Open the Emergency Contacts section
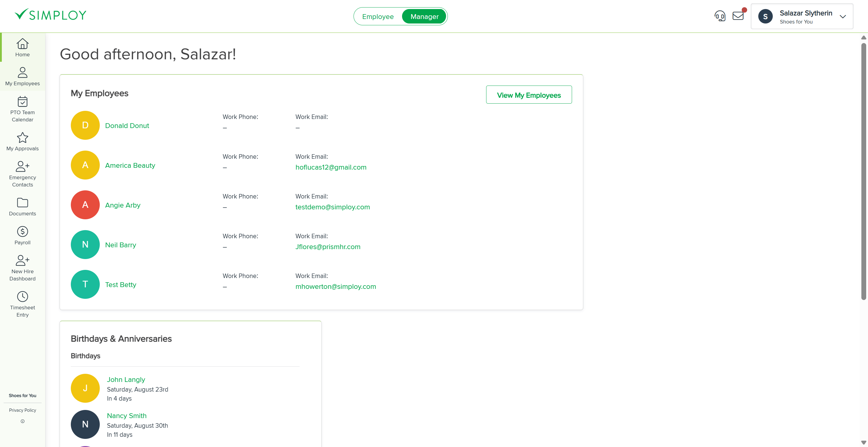This screenshot has width=868, height=447. tap(22, 173)
